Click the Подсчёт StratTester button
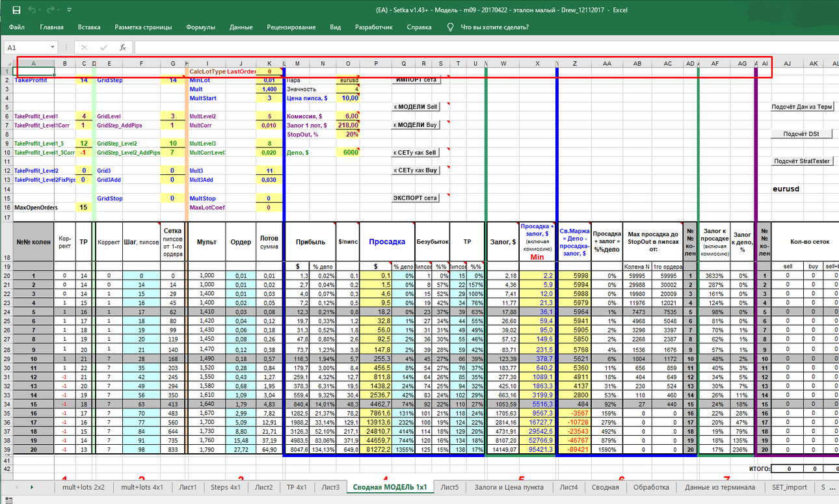 [x=801, y=161]
